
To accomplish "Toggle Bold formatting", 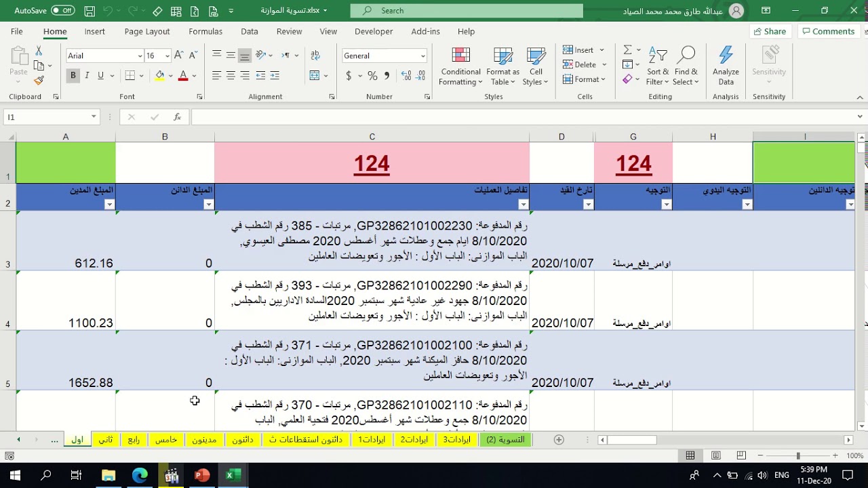I will click(73, 76).
